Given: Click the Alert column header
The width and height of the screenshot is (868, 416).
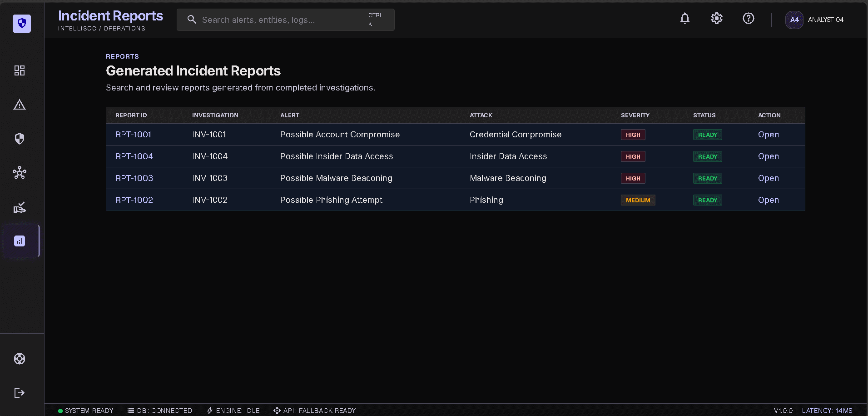Looking at the screenshot, I should pos(290,115).
